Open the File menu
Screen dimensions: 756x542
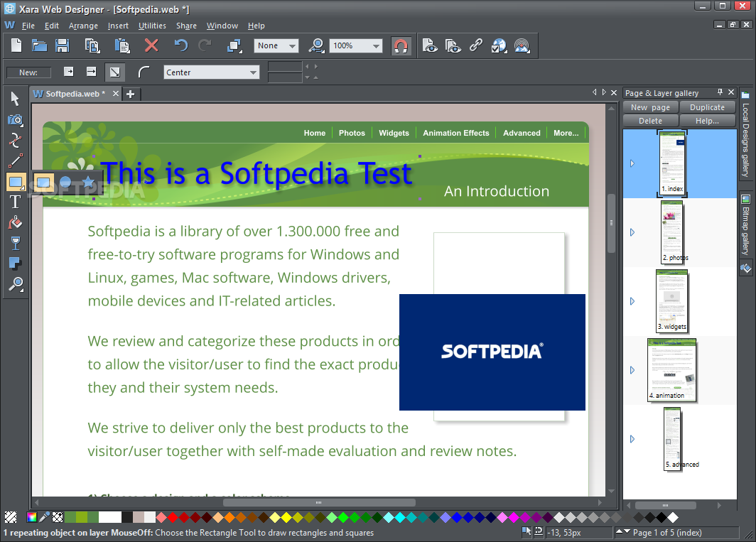click(28, 26)
